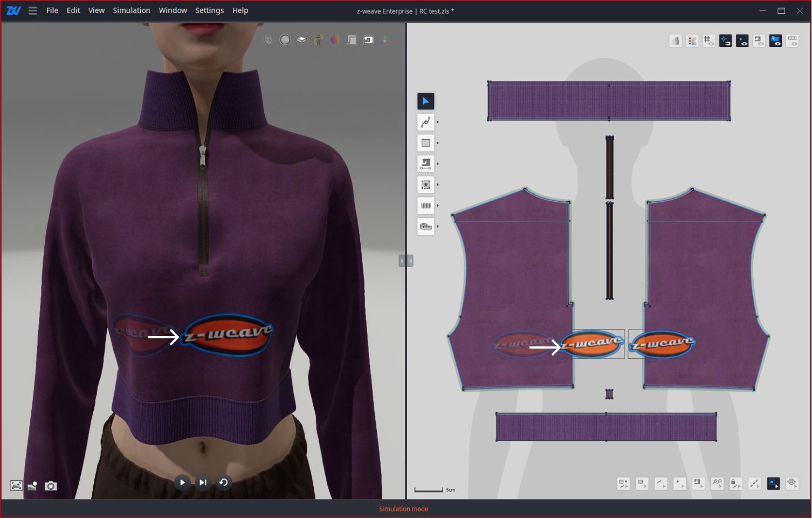Toggle fabric thickness display
The width and height of the screenshot is (812, 518).
[302, 40]
